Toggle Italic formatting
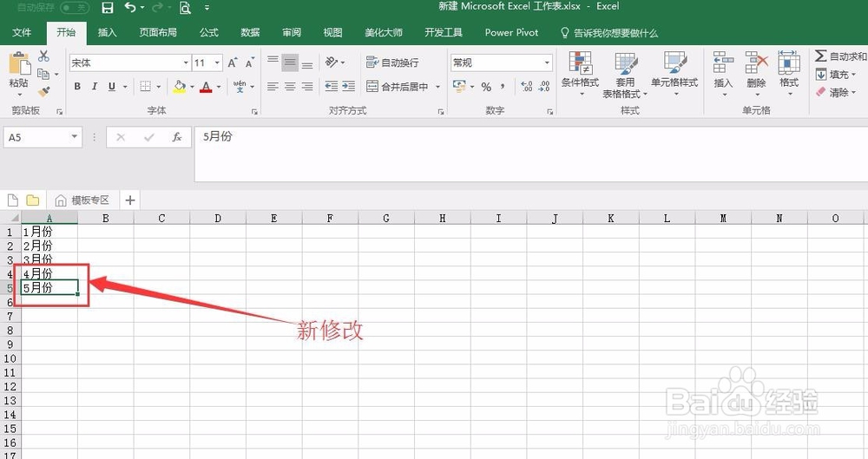This screenshot has height=459, width=868. 95,87
